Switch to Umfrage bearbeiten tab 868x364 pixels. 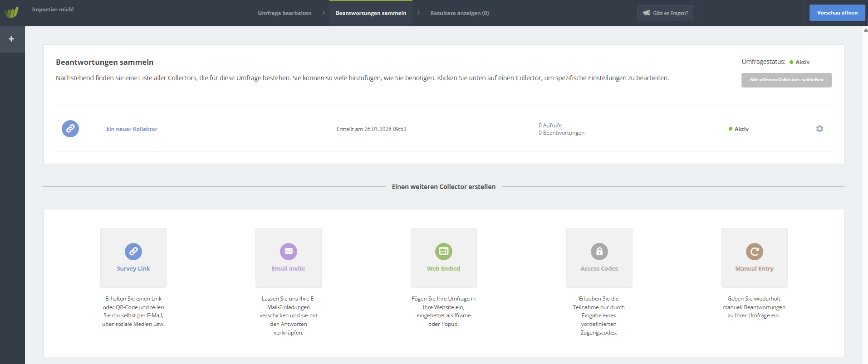284,13
